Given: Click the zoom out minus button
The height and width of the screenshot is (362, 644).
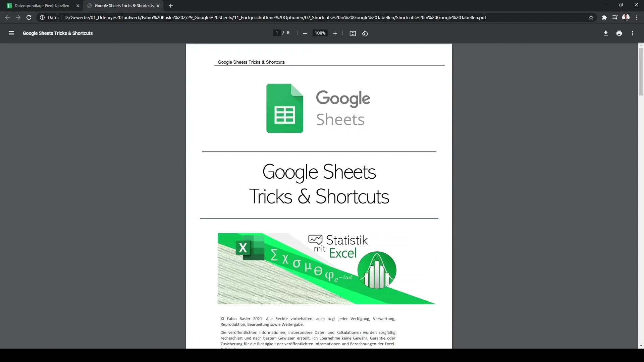Looking at the screenshot, I should (x=306, y=34).
